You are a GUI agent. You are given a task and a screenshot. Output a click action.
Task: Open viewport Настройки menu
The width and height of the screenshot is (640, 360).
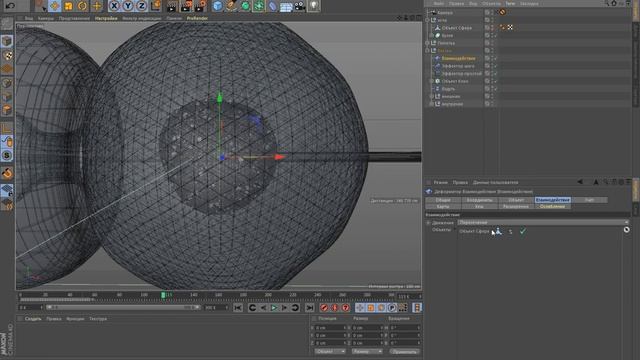click(106, 18)
